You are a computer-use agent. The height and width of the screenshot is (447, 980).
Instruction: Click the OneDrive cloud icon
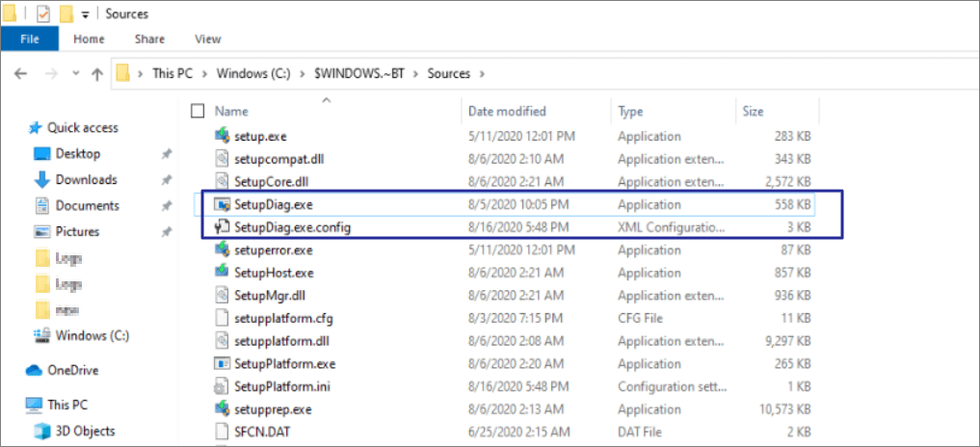tap(34, 370)
